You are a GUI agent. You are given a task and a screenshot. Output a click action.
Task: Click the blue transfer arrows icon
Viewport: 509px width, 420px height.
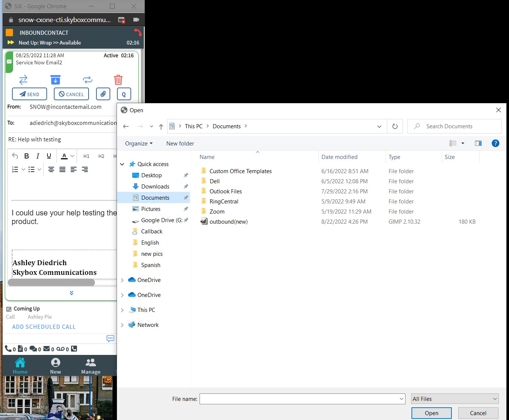tap(23, 80)
